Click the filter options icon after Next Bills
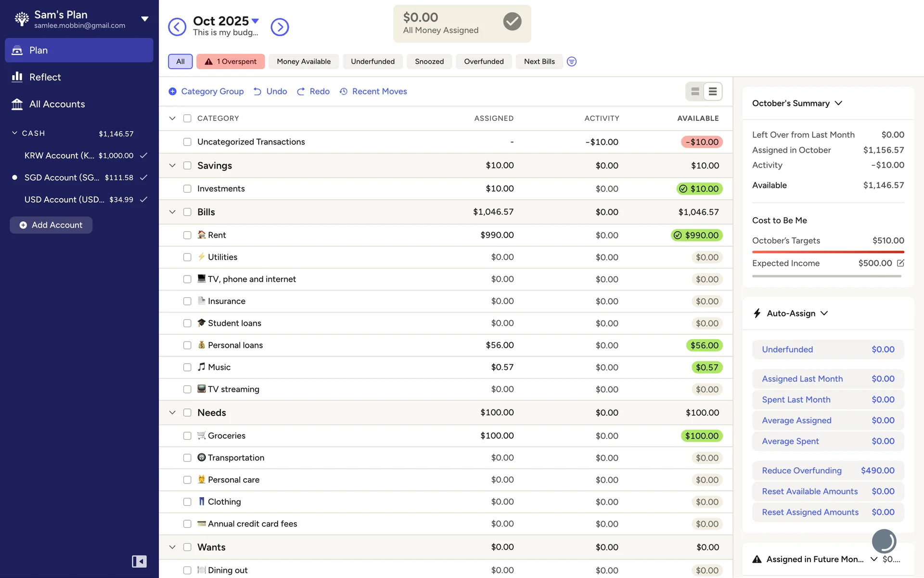 click(x=571, y=62)
